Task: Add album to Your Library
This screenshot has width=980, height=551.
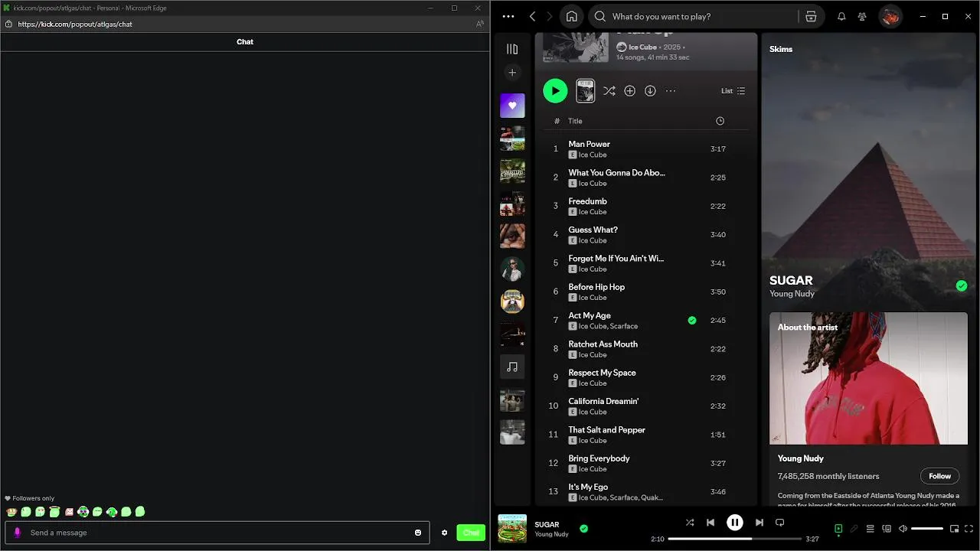Action: coord(629,91)
